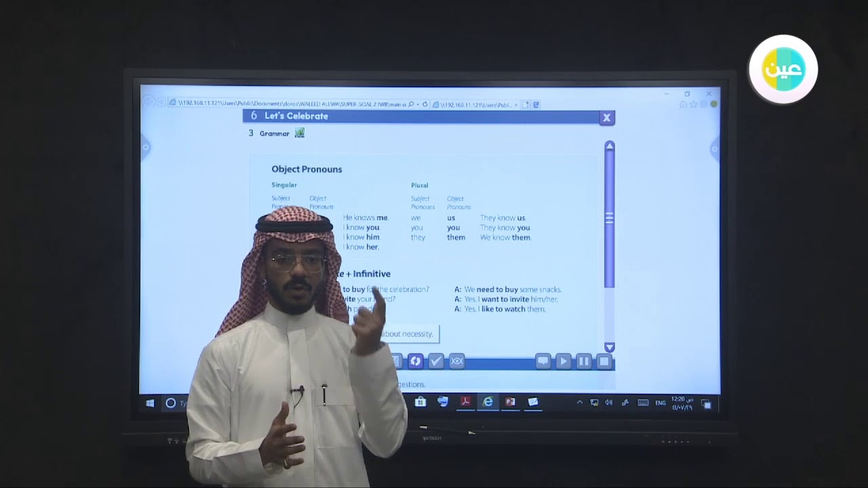Stop the lesson audio
Viewport: 868px width, 488px height.
[604, 361]
